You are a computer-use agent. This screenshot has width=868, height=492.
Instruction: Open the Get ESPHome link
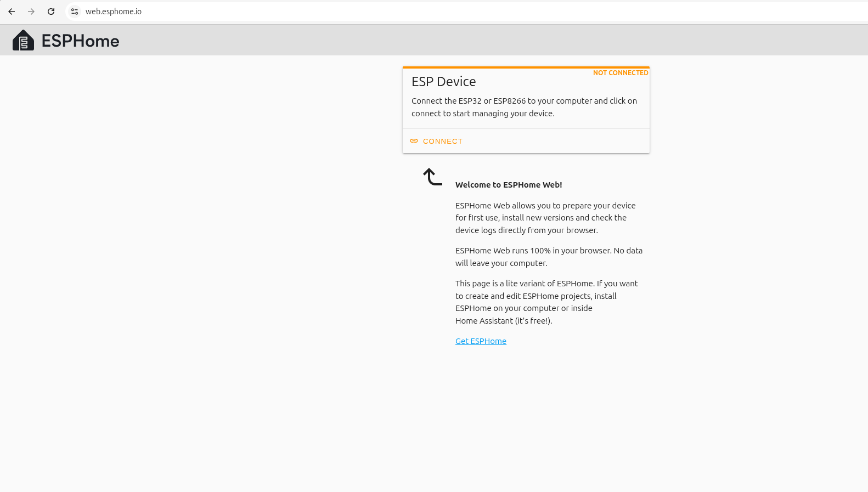(481, 341)
